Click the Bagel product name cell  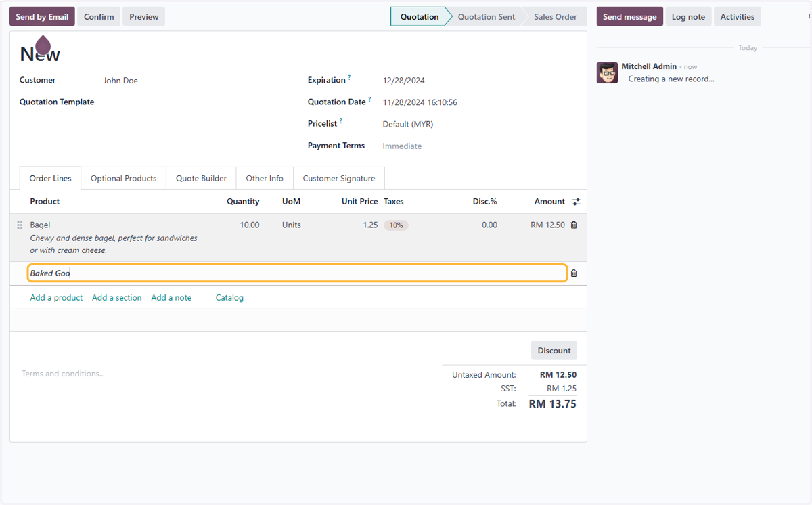[41, 225]
